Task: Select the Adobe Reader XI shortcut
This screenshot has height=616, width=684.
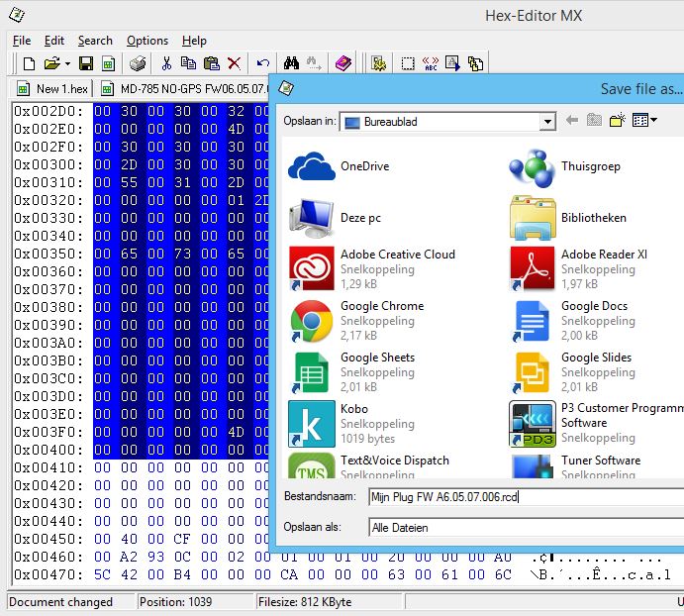Action: coord(579,269)
